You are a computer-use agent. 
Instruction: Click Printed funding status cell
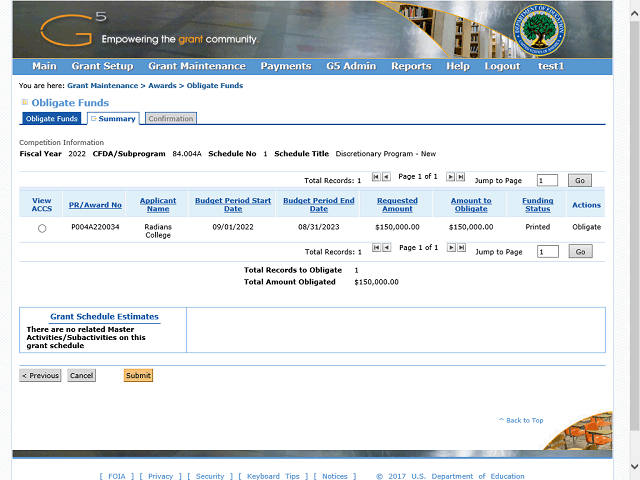coord(538,227)
